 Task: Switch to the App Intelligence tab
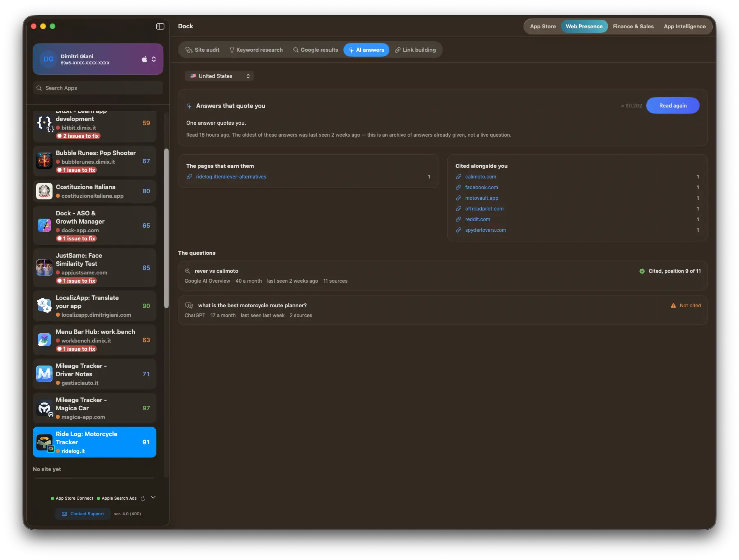coord(685,26)
